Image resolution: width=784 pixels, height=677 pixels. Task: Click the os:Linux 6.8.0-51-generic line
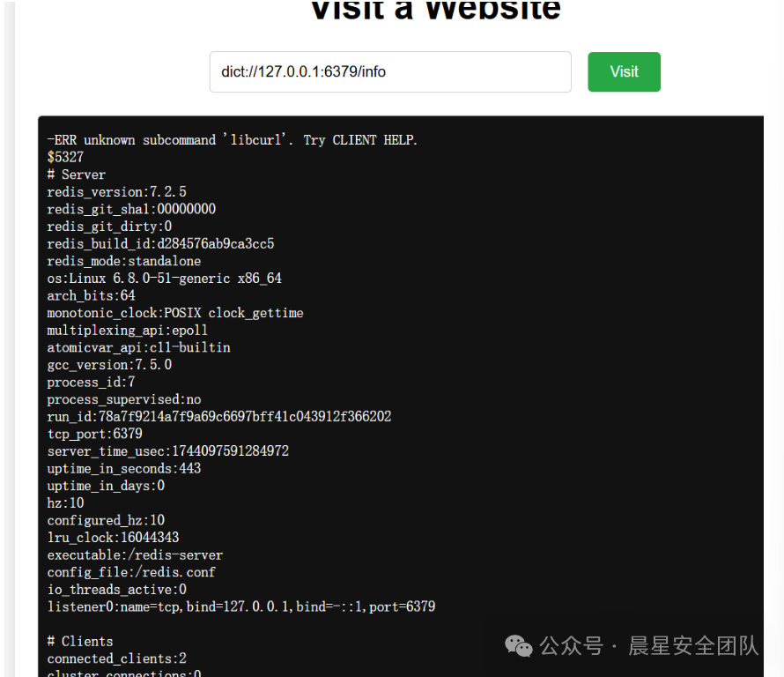pos(164,279)
